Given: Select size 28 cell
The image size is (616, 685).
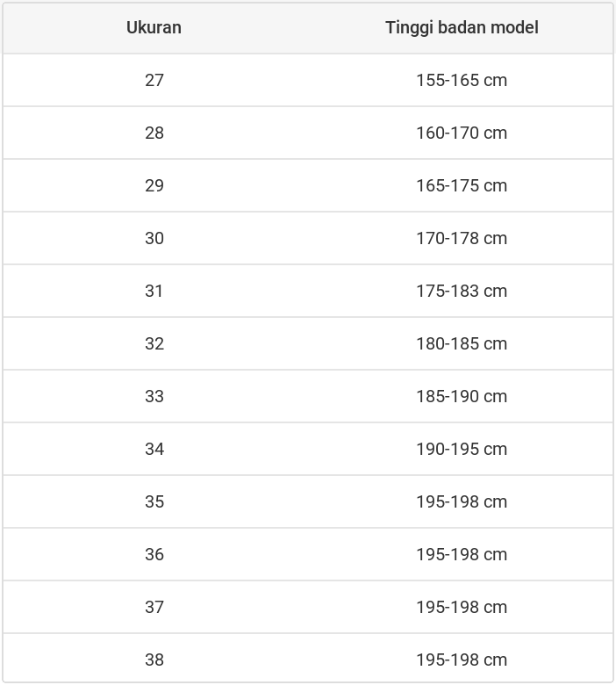Looking at the screenshot, I should pyautogui.click(x=154, y=133).
